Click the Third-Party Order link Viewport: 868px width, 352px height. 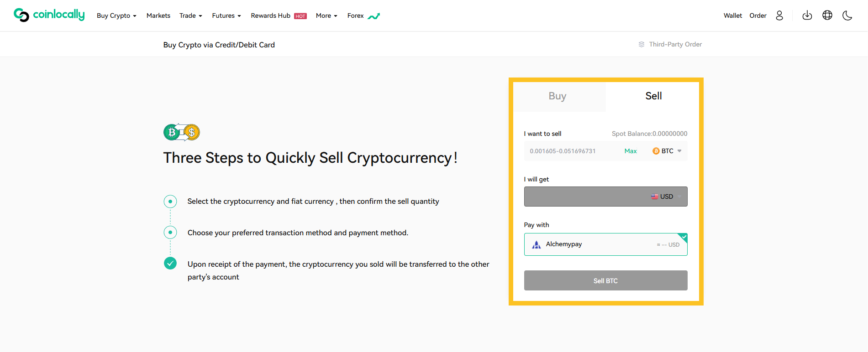tap(670, 44)
